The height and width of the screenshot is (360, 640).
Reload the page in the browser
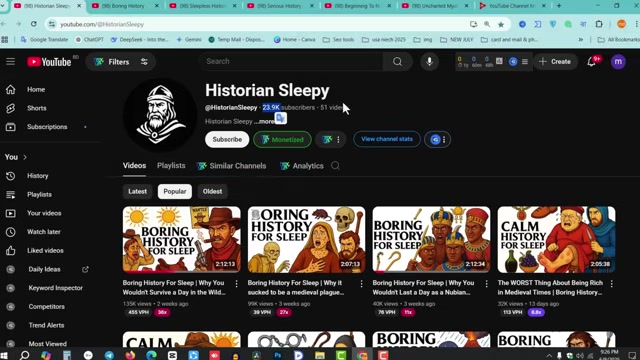(34, 24)
